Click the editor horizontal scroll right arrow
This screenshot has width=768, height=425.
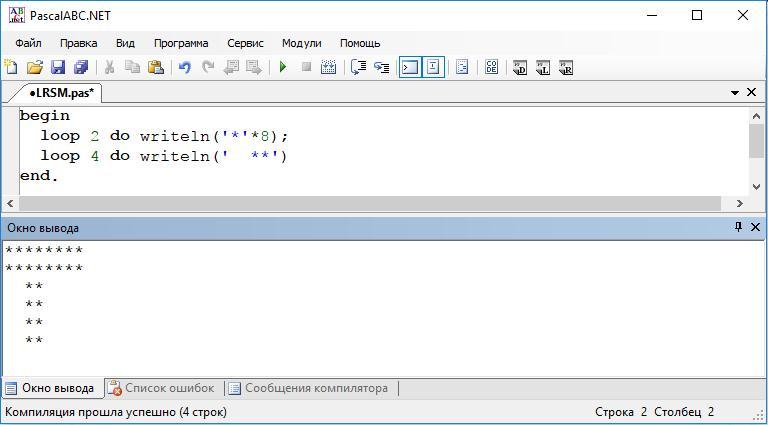(740, 203)
